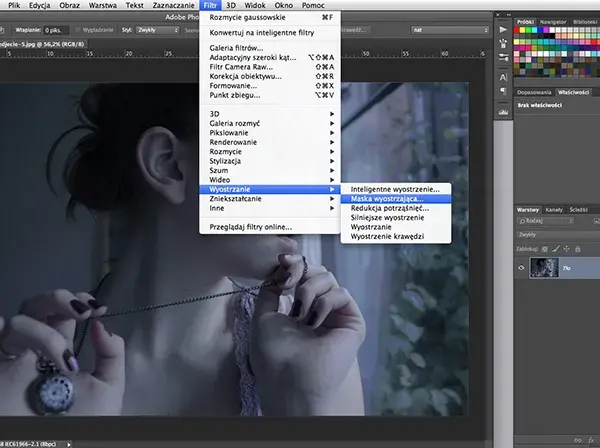Expand the Rozmycie submenu
Screen dimensions: 600x448
[x=270, y=152]
